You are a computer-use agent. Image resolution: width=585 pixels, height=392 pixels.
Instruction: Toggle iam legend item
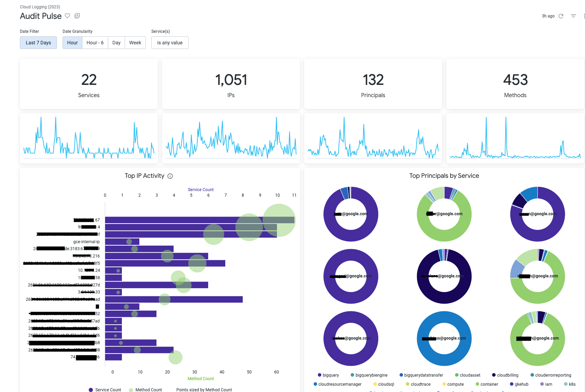(546, 384)
